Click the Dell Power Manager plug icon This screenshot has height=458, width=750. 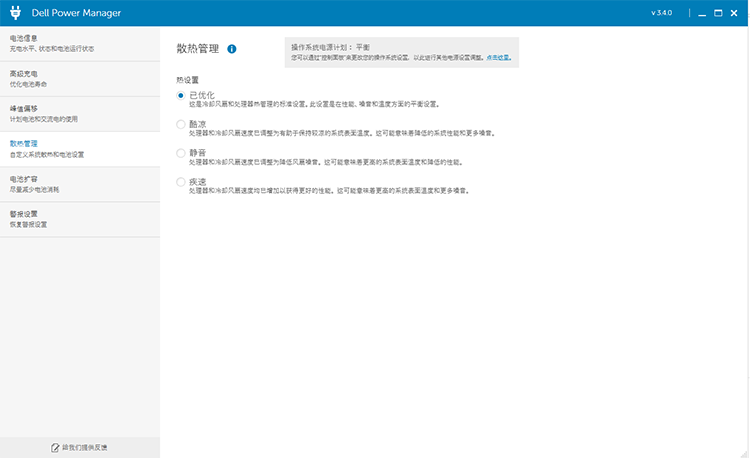pyautogui.click(x=15, y=13)
